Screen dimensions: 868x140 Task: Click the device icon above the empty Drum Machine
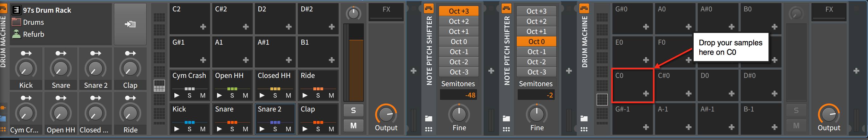[584, 8]
